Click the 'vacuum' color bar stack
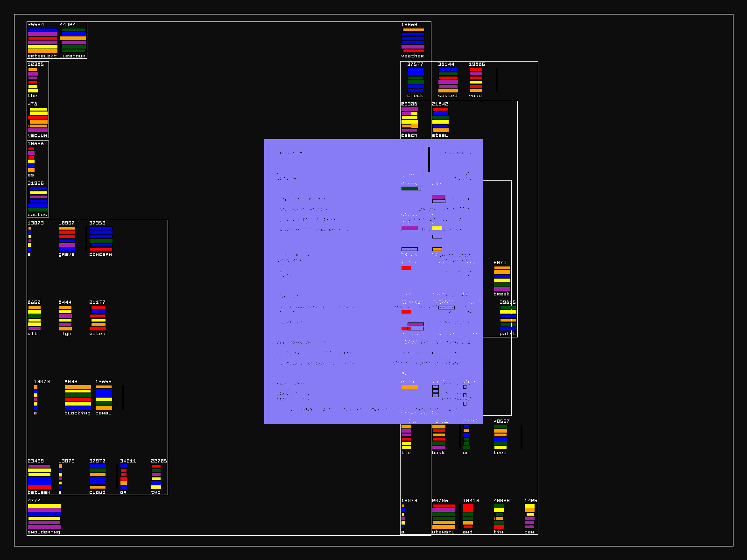Screen dimensions: 747x560 (38, 119)
